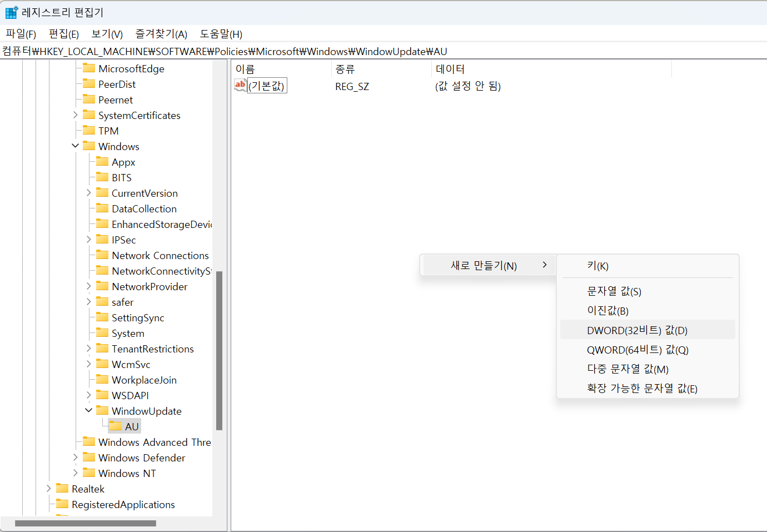
Task: Create a new 문자열 값(S)
Action: [x=648, y=291]
